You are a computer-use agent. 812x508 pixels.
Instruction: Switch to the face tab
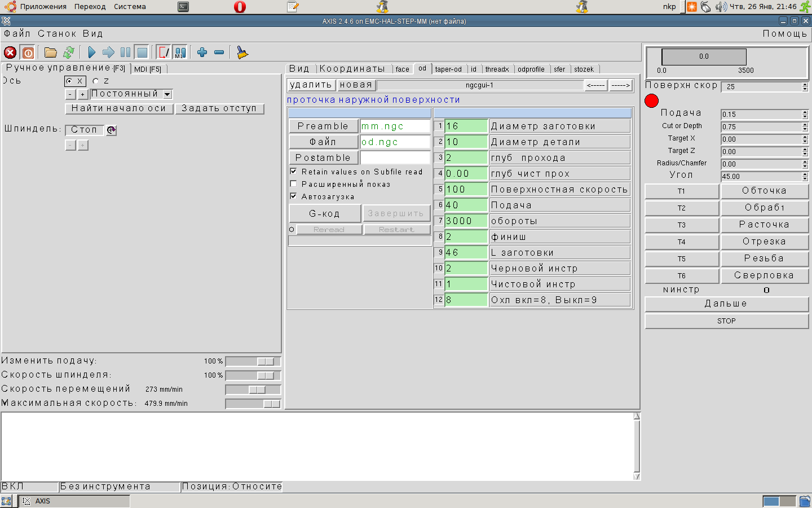(x=403, y=69)
